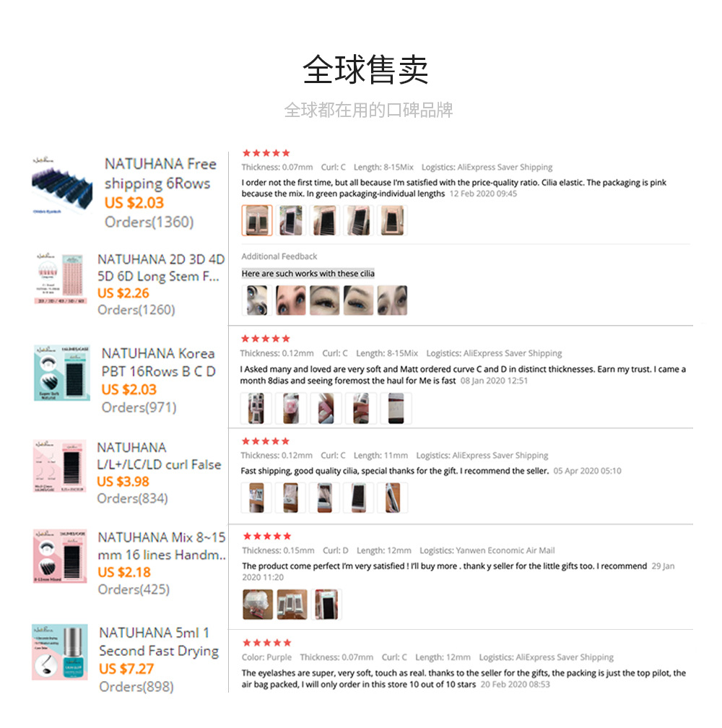Open NATUHANA Mix 8~15mm 16 lines listing
722x728 pixels.
pos(162,546)
